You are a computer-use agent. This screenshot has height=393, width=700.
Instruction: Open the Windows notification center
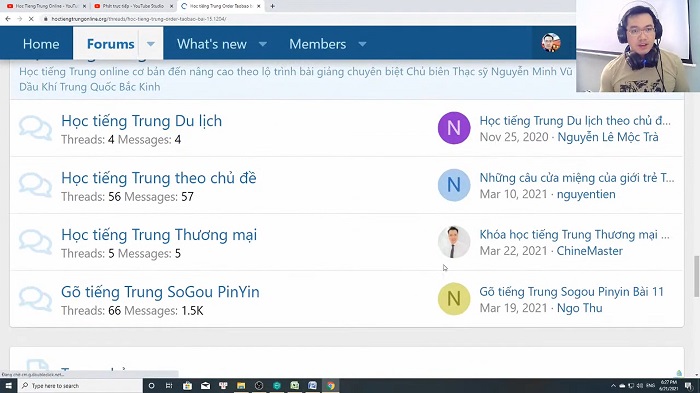click(689, 385)
